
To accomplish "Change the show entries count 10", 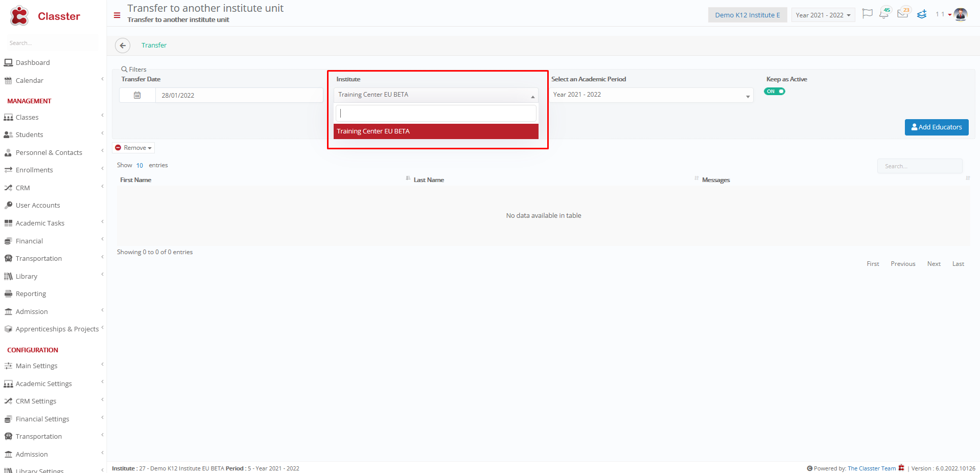I will coord(139,165).
